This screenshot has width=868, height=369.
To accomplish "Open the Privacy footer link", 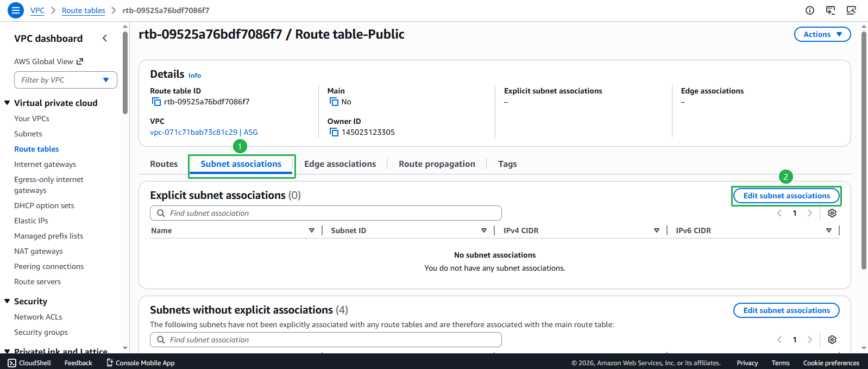I will click(747, 362).
